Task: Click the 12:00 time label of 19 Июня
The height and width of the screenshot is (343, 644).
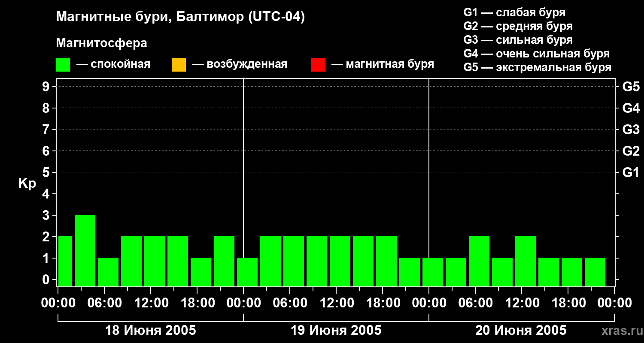Action: pos(336,303)
